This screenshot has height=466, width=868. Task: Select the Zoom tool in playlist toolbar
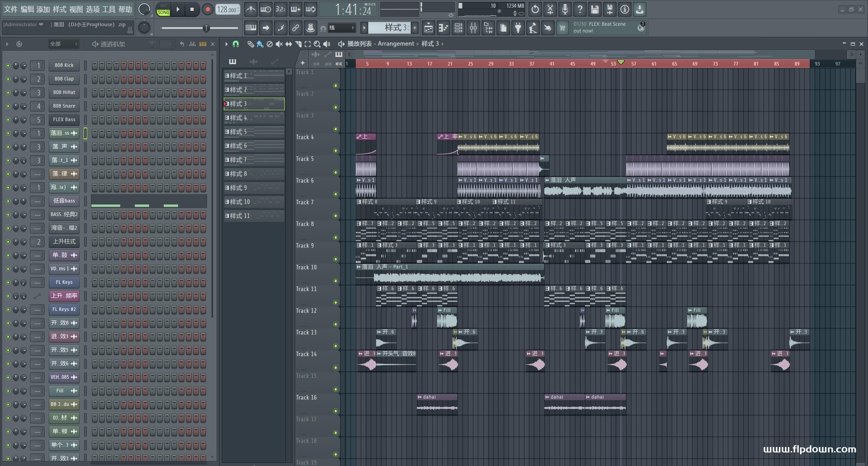pos(317,44)
